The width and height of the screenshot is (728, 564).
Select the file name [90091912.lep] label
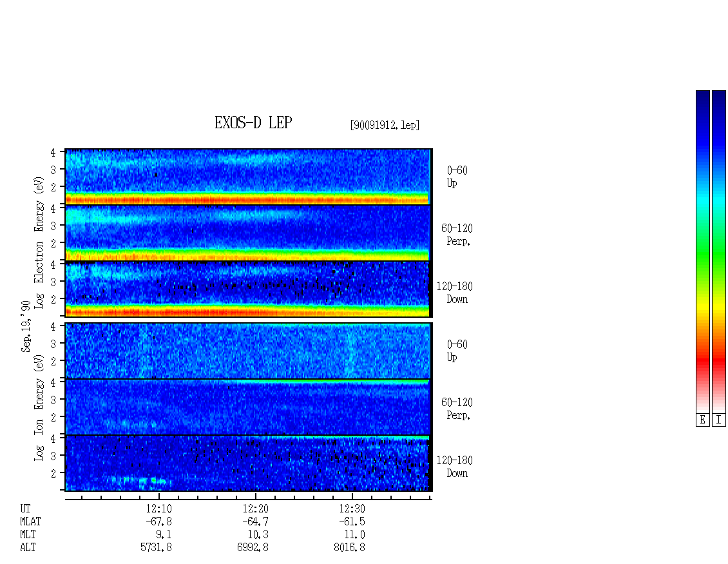tap(385, 125)
